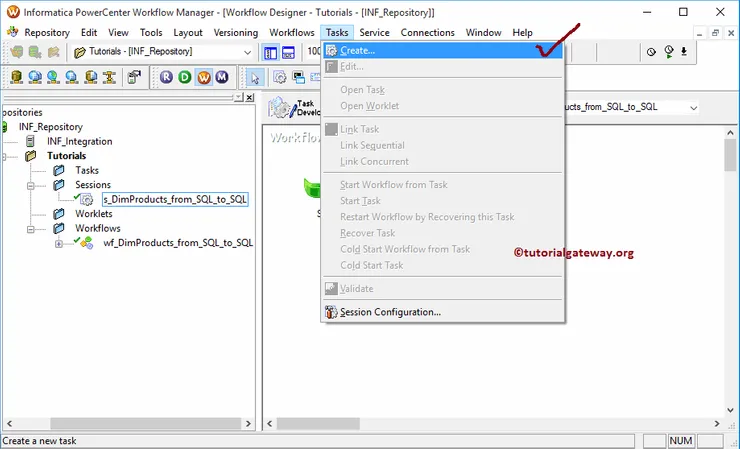This screenshot has width=740, height=449.
Task: Open the Help menu
Action: [522, 33]
